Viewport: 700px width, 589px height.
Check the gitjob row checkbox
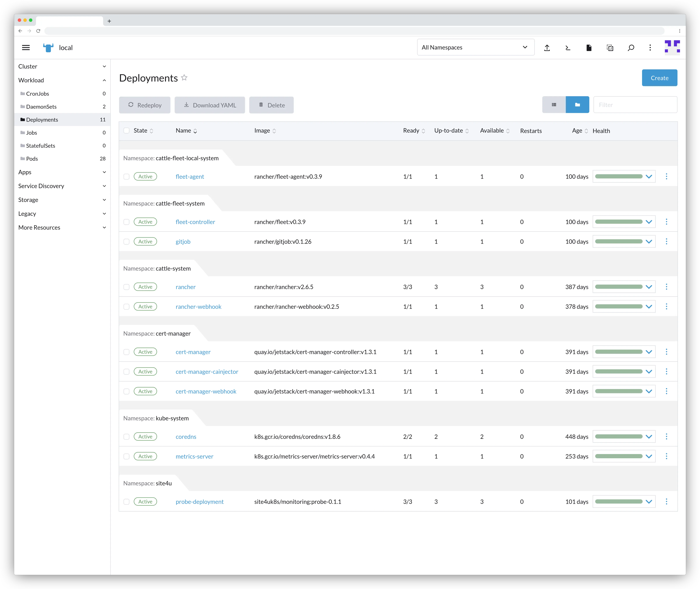pyautogui.click(x=126, y=242)
